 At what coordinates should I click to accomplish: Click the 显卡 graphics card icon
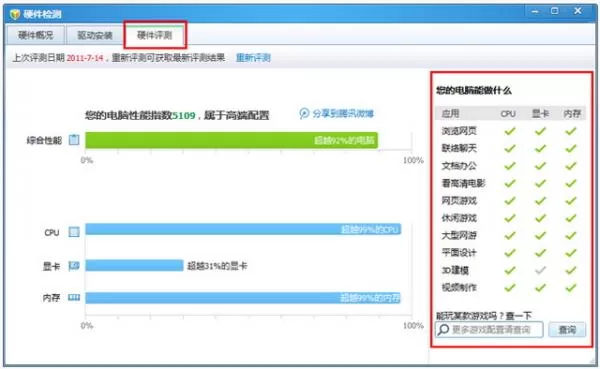tap(74, 266)
